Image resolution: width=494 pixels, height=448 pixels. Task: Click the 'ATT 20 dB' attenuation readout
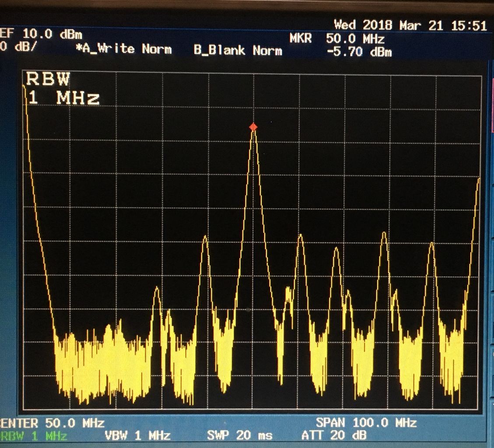[x=334, y=435]
